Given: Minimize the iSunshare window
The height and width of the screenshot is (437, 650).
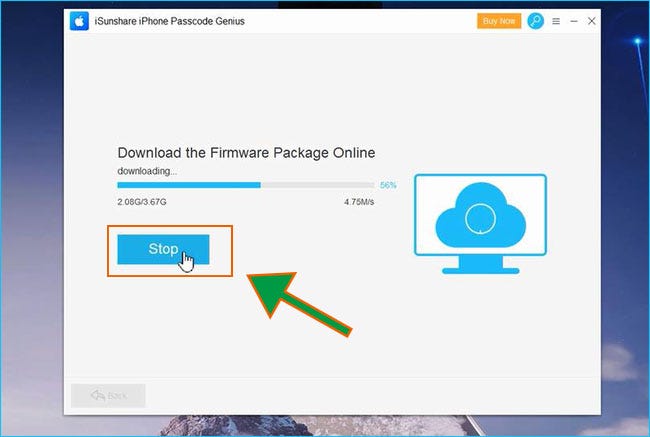Looking at the screenshot, I should [574, 21].
